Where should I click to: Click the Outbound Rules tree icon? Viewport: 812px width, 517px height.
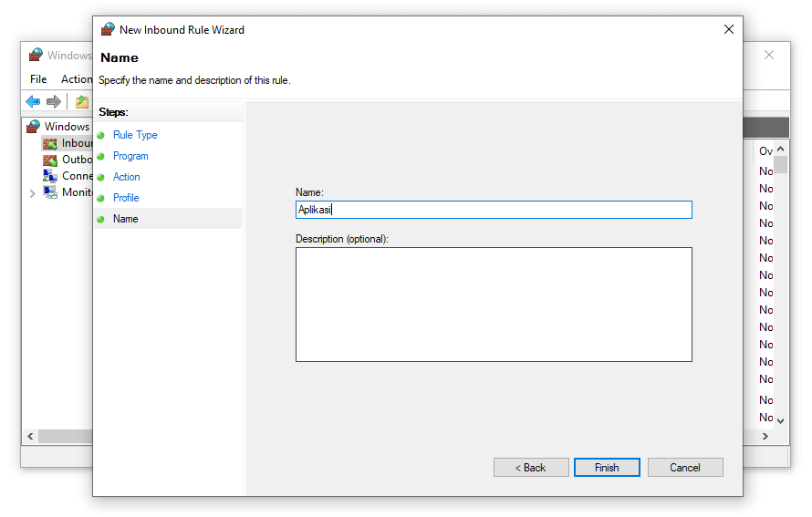click(x=50, y=160)
